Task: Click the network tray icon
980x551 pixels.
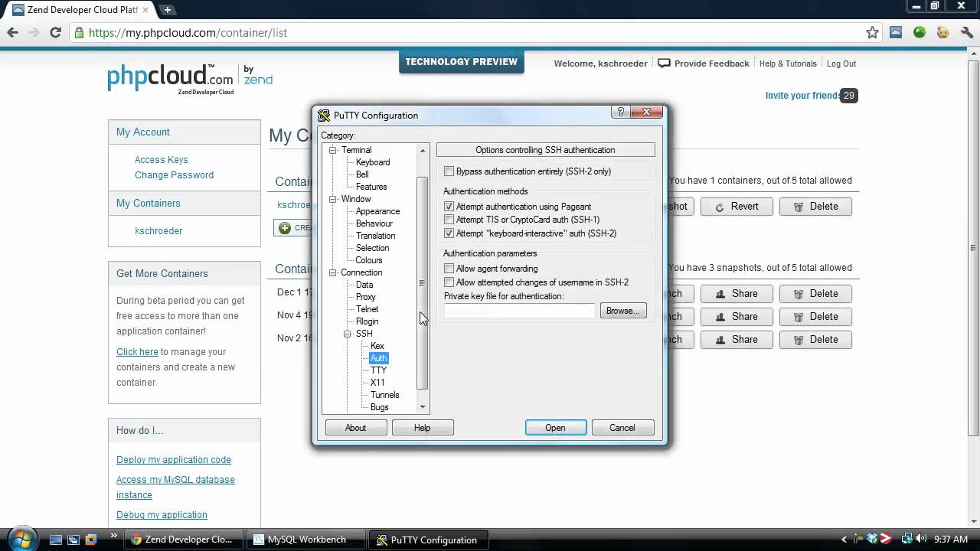Action: (907, 539)
